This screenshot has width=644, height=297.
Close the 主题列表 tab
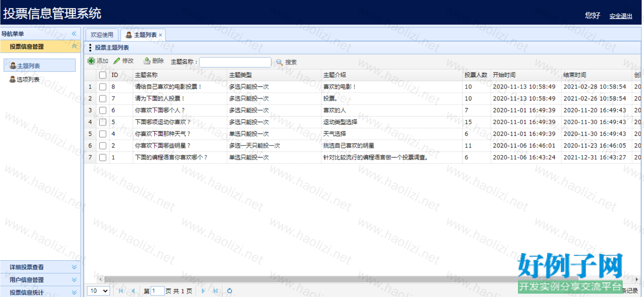click(x=160, y=35)
